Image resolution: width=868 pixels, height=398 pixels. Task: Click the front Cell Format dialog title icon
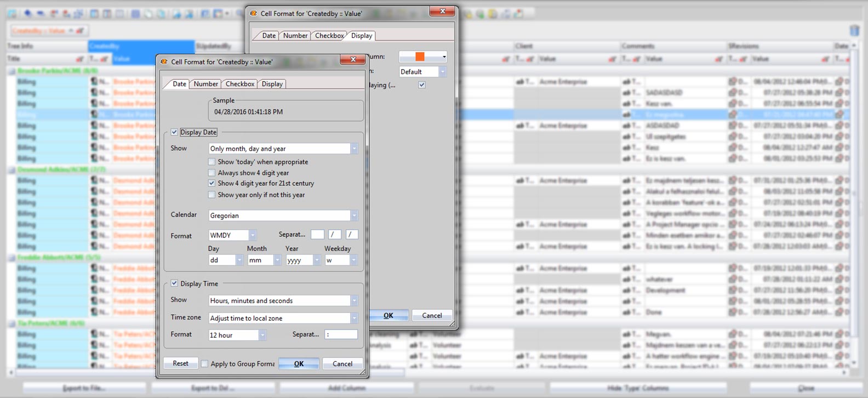[164, 61]
